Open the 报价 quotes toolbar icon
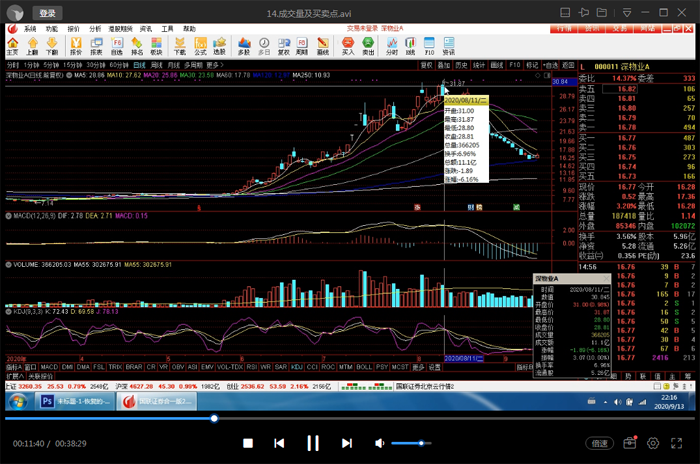This screenshot has width=700, height=464. pyautogui.click(x=76, y=46)
